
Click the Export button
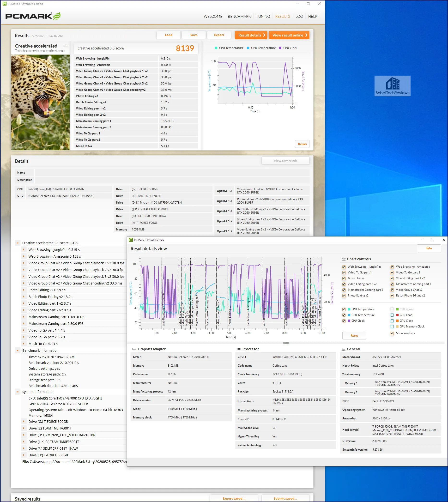point(219,35)
